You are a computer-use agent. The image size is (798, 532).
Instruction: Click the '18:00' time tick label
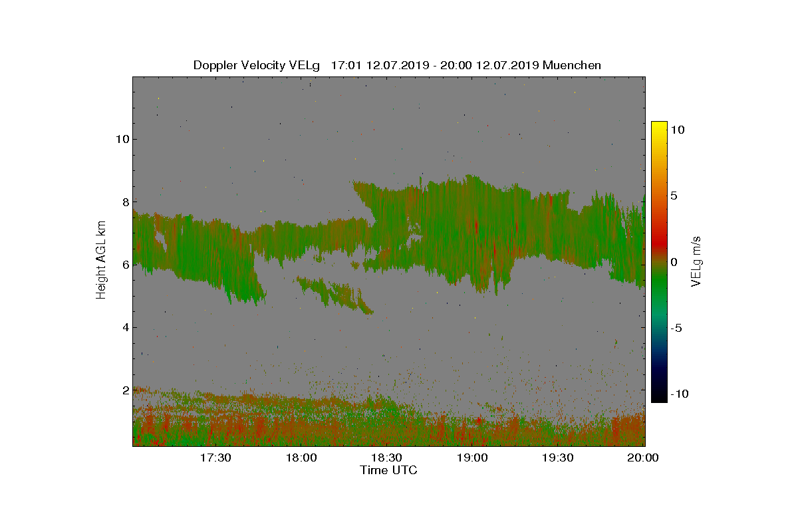(x=301, y=458)
